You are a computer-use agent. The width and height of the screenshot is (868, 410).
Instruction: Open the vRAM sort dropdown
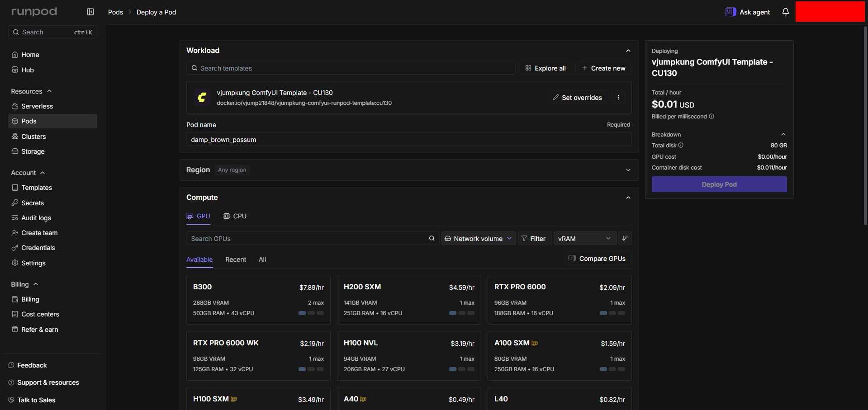click(x=584, y=238)
